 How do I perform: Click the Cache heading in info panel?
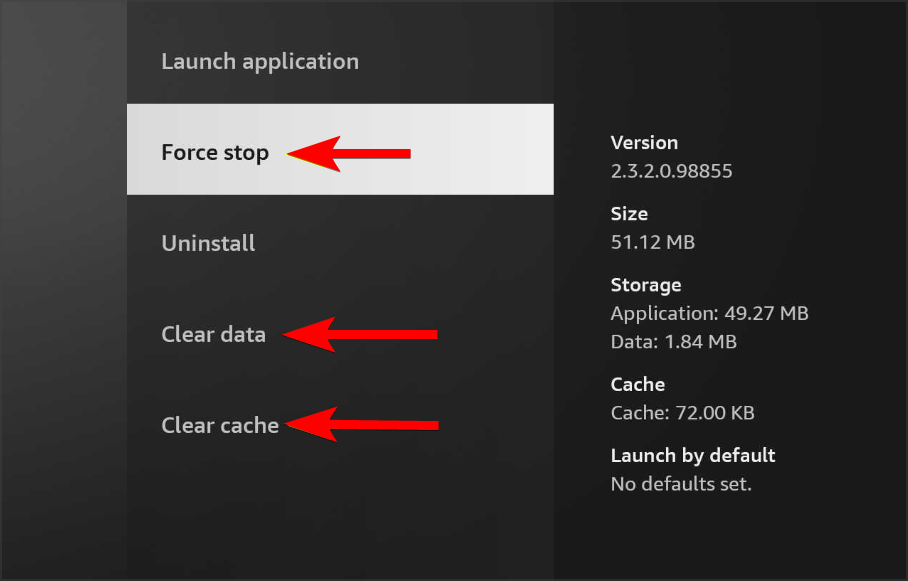[x=637, y=384]
